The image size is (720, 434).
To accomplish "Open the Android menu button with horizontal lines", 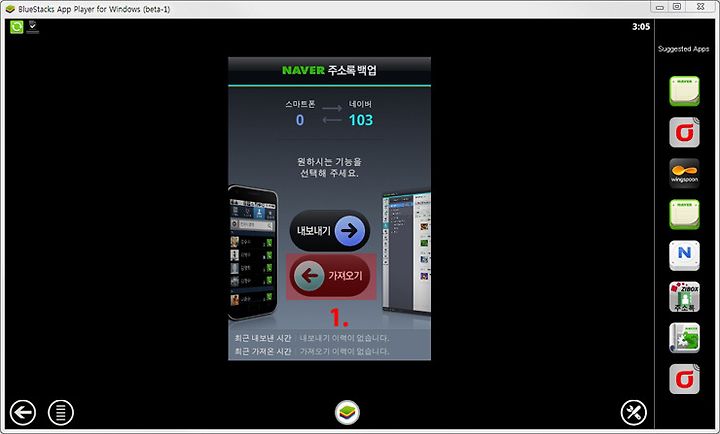I will pos(61,412).
